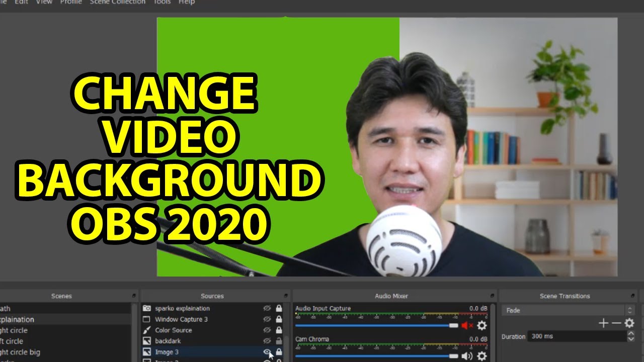This screenshot has width=644, height=362.
Task: Adjust Cam Chroma volume slider
Action: 377,356
